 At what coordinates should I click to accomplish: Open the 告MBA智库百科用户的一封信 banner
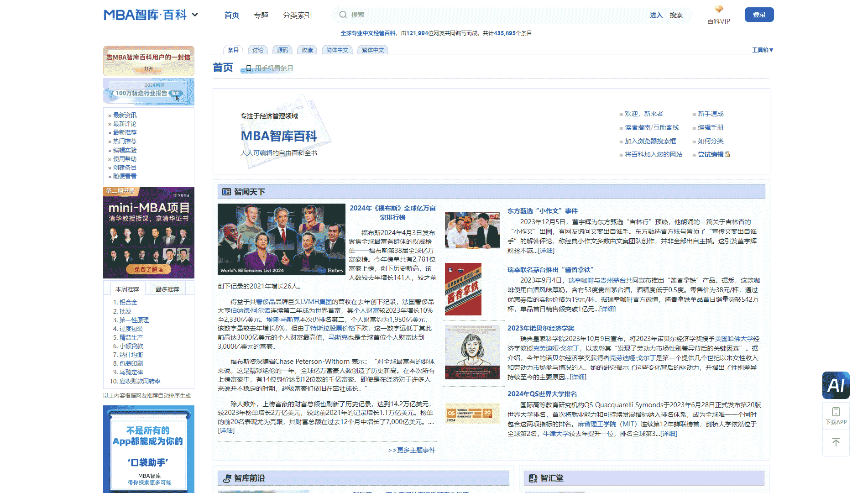coord(148,61)
